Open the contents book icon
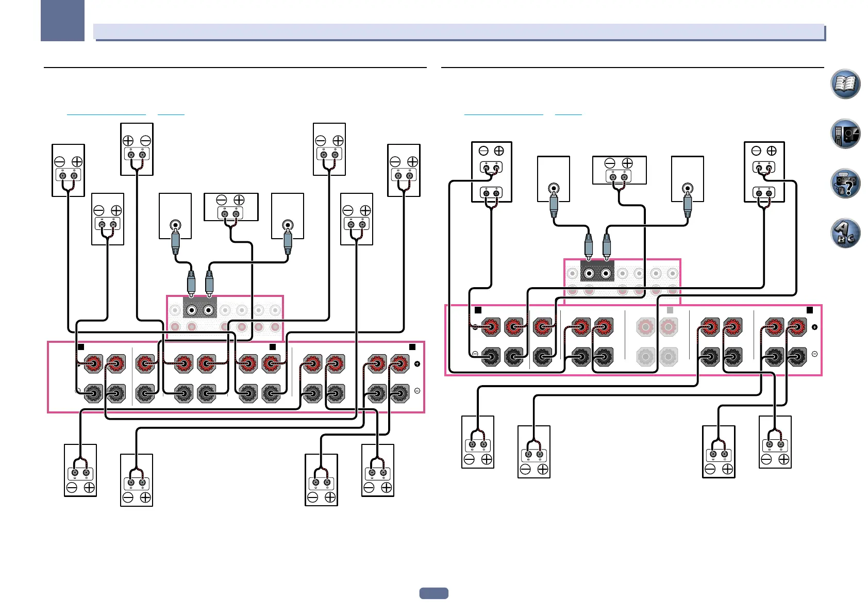 [x=845, y=84]
